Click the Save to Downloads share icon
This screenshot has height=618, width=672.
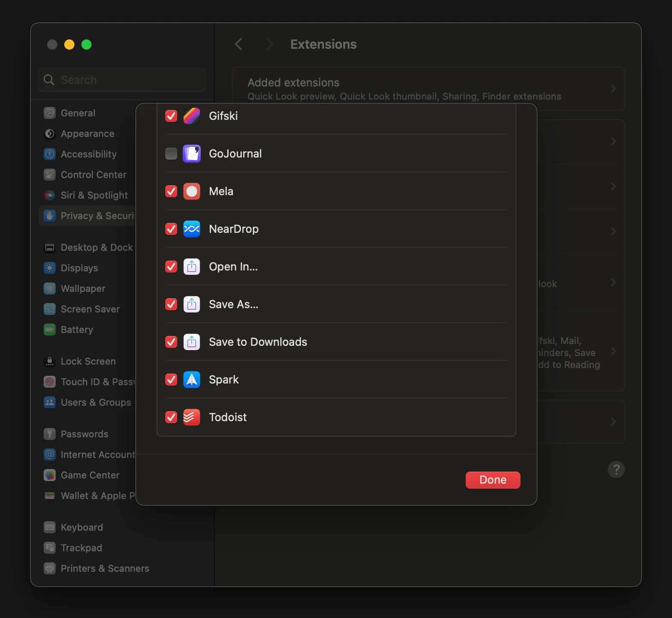(191, 342)
